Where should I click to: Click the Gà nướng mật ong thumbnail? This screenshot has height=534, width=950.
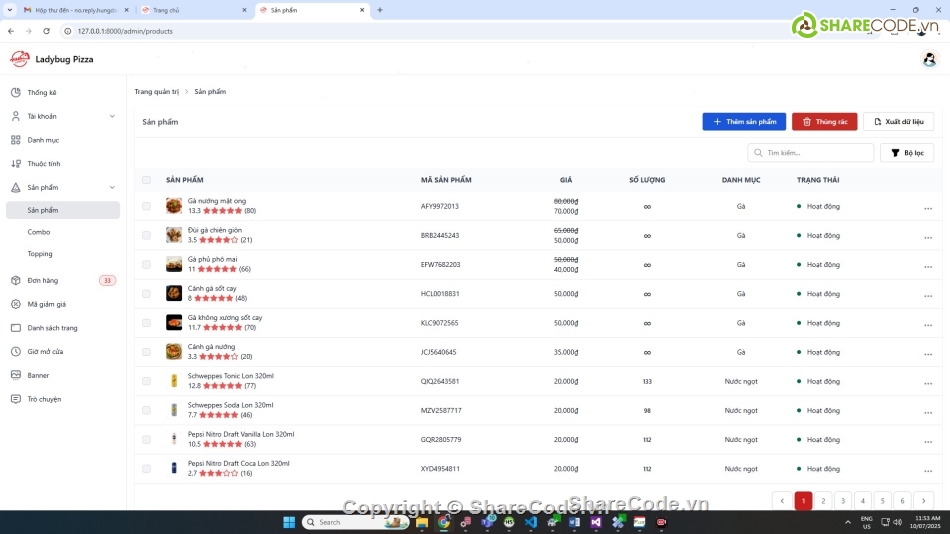[174, 206]
